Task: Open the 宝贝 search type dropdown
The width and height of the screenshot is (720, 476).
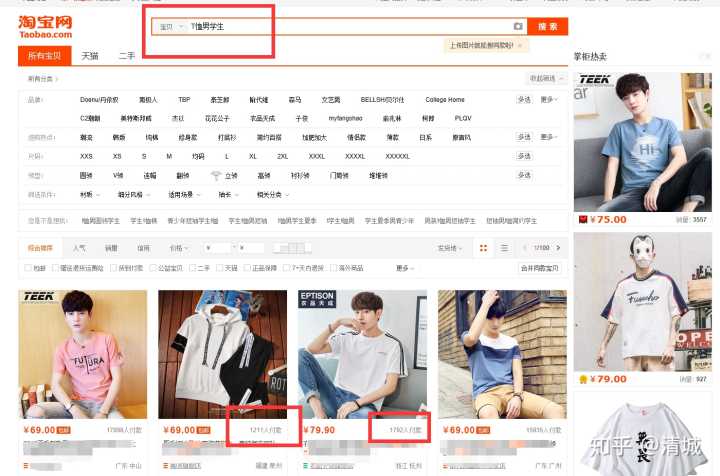Action: pos(171,27)
